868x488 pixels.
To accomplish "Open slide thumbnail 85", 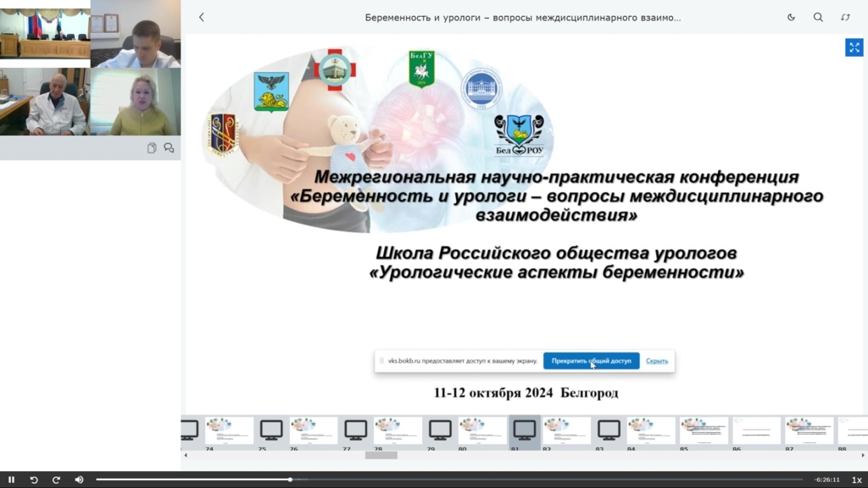I will tap(703, 430).
